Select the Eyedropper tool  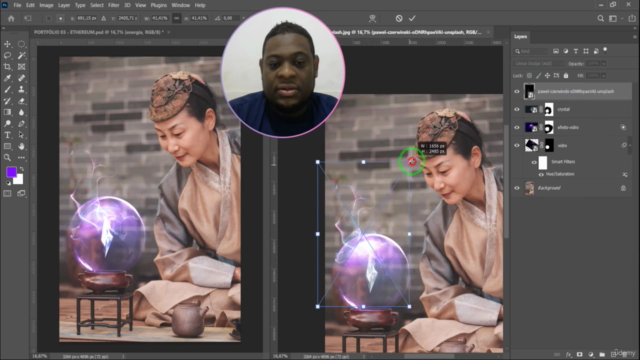pyautogui.click(x=7, y=78)
